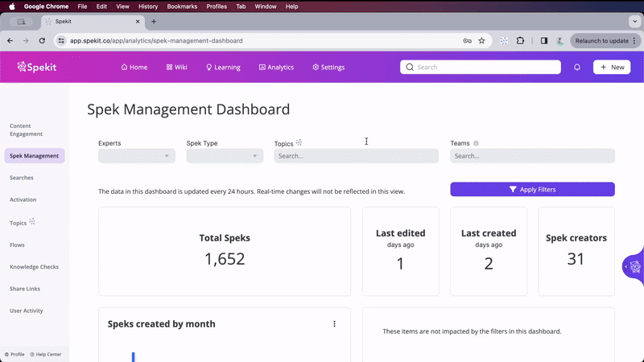
Task: Open Searches in sidebar
Action: click(22, 178)
